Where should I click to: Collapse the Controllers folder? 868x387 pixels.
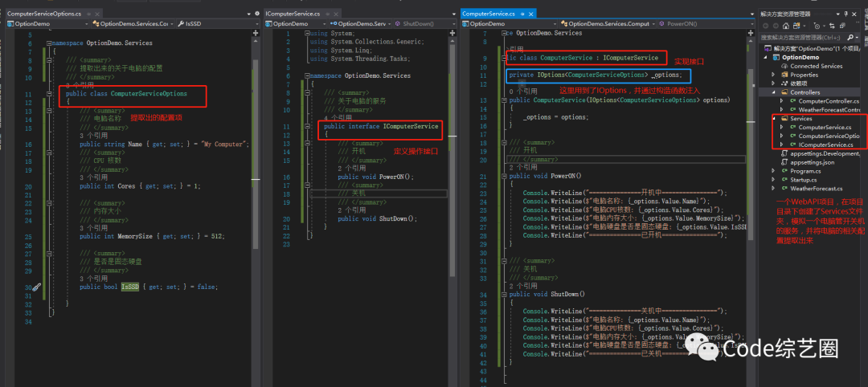click(774, 92)
